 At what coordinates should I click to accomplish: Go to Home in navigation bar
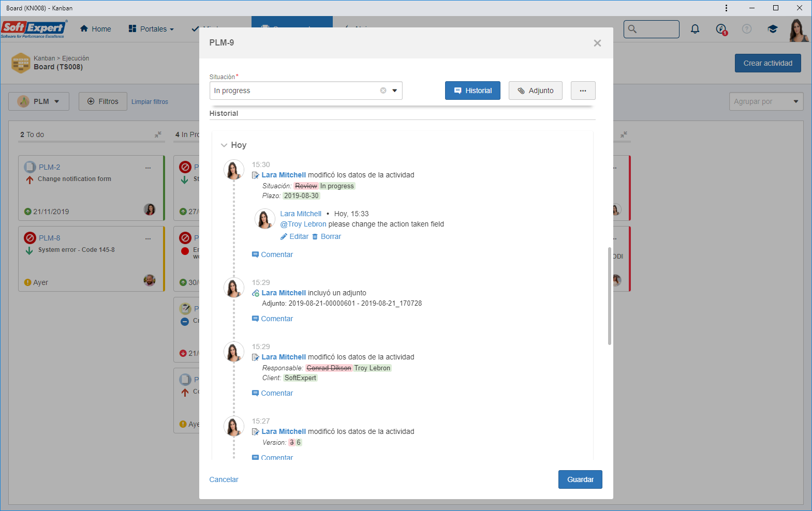click(x=96, y=29)
